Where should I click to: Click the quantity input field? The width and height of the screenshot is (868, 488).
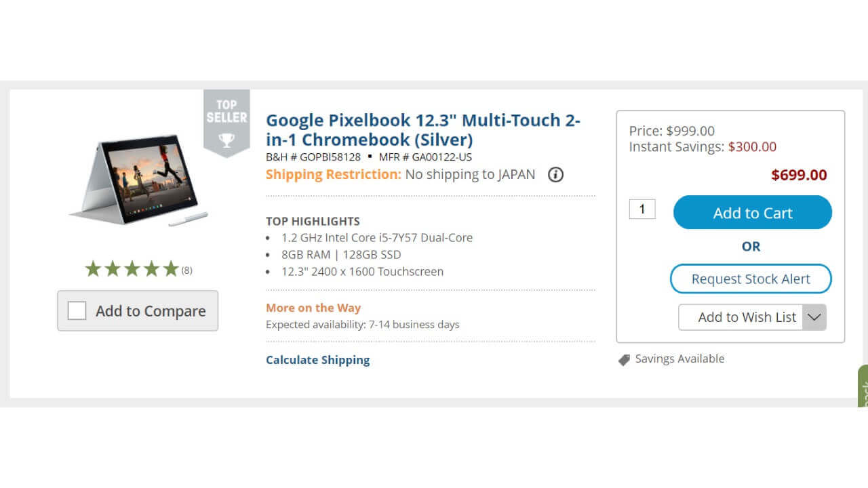click(x=642, y=209)
